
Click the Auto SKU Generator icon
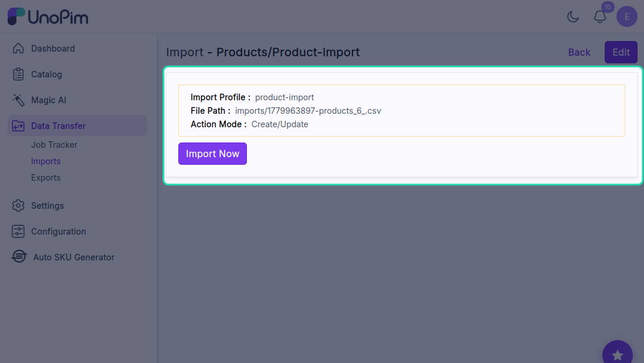click(x=19, y=257)
